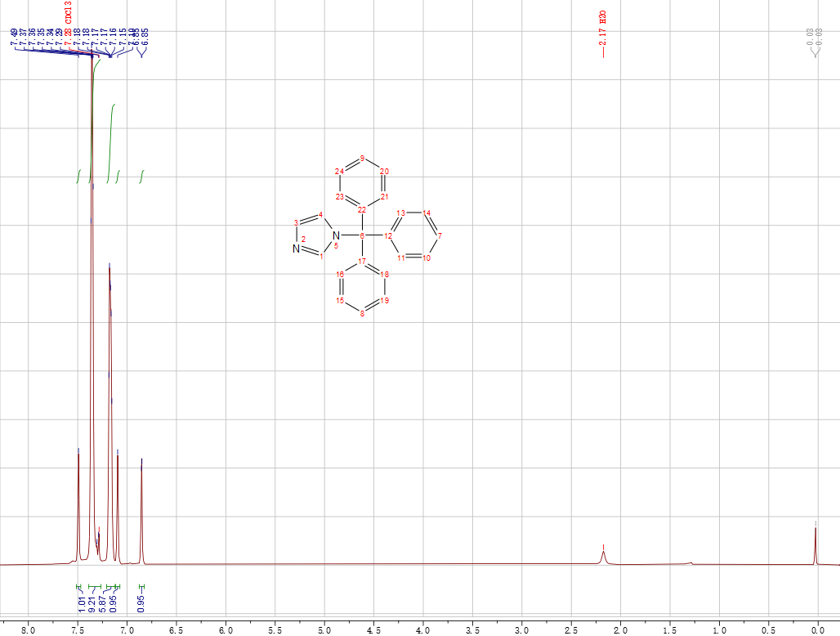
Task: Click the nitrogen atom labeled 5
Action: pyautogui.click(x=335, y=236)
